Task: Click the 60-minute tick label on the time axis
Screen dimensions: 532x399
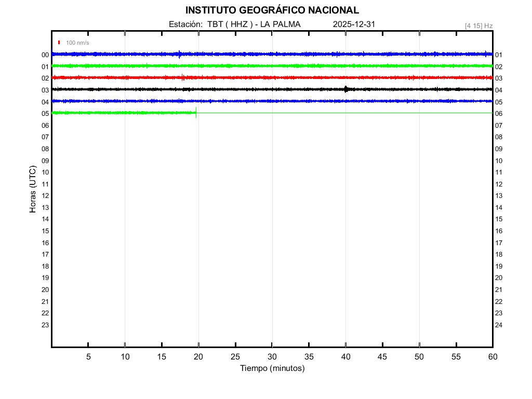Action: pos(492,357)
